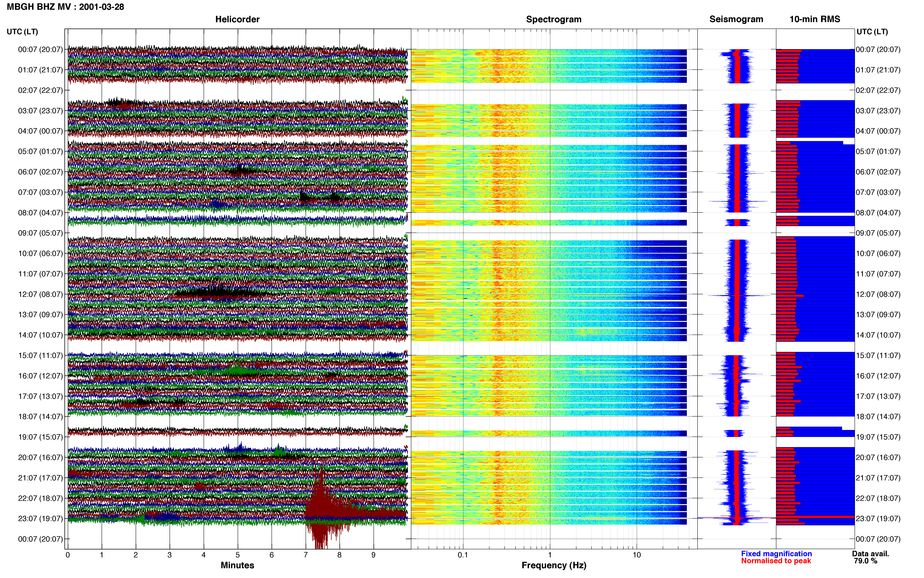Viewport: 924px width, 578px height.
Task: Click left time label '01:07 (21:07)'
Action: 41,70
